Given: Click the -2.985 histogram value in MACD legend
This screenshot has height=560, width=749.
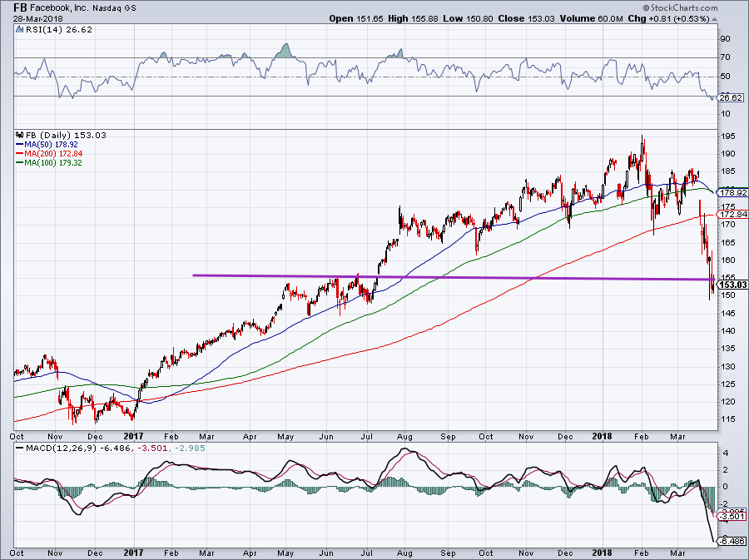Looking at the screenshot, I should (190, 448).
